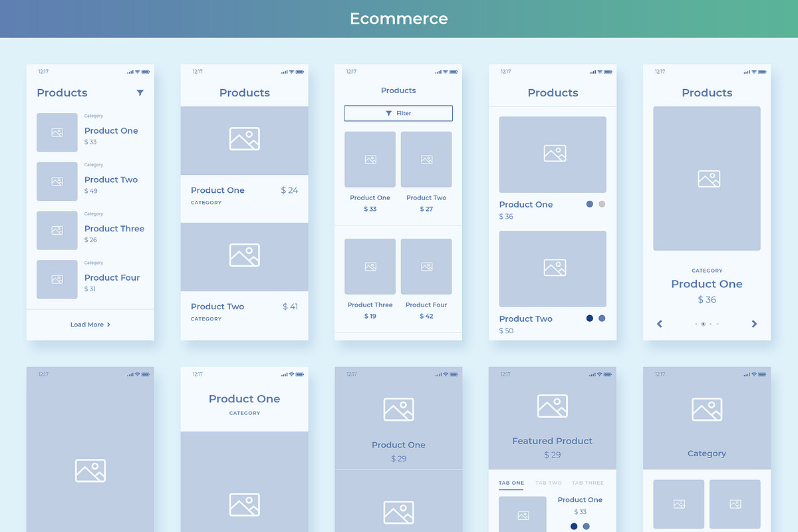Open the Product Three thumbnail in the list
Image resolution: width=798 pixels, height=532 pixels.
coord(57,230)
